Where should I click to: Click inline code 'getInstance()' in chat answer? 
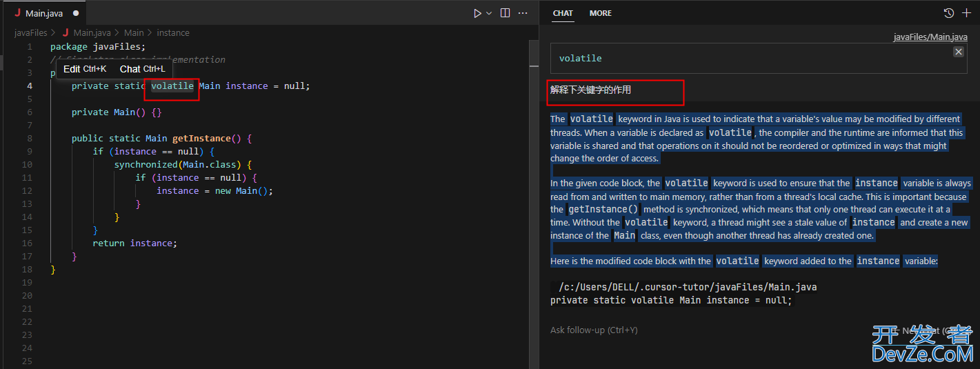point(603,209)
